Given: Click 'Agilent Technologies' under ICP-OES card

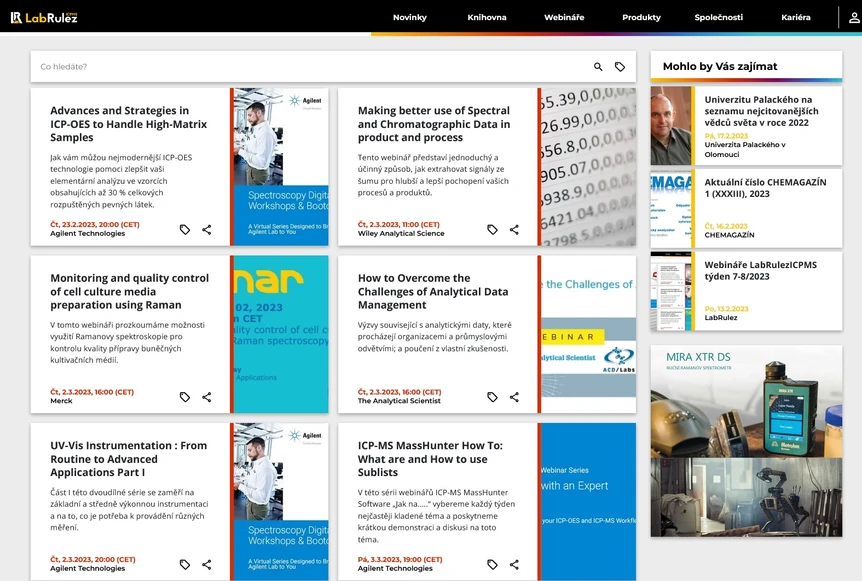Looking at the screenshot, I should [87, 234].
